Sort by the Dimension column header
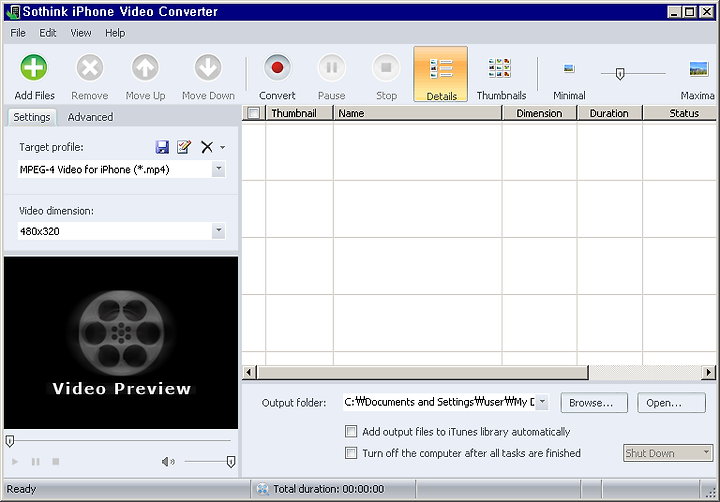 coord(540,113)
